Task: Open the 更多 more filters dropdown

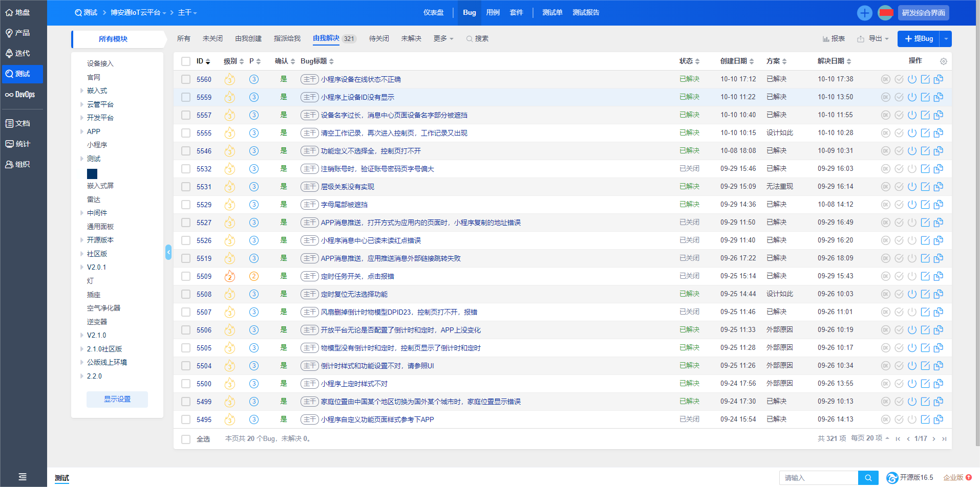Action: click(443, 38)
